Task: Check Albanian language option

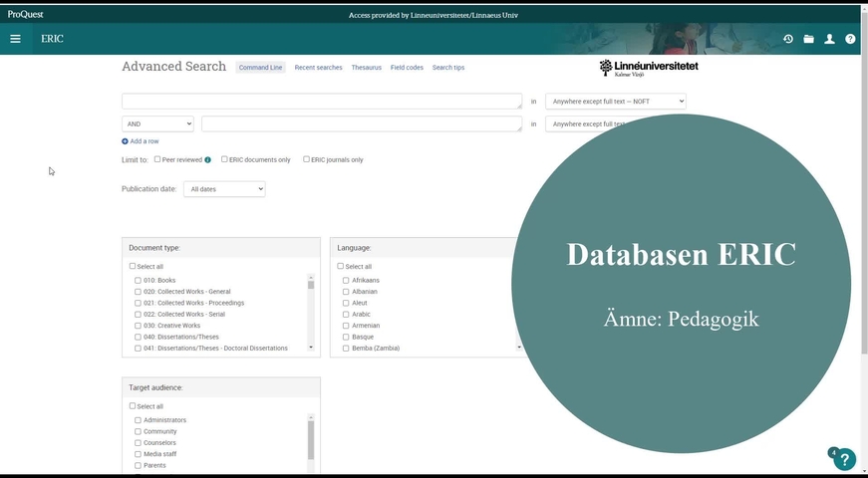Action: [x=346, y=292]
